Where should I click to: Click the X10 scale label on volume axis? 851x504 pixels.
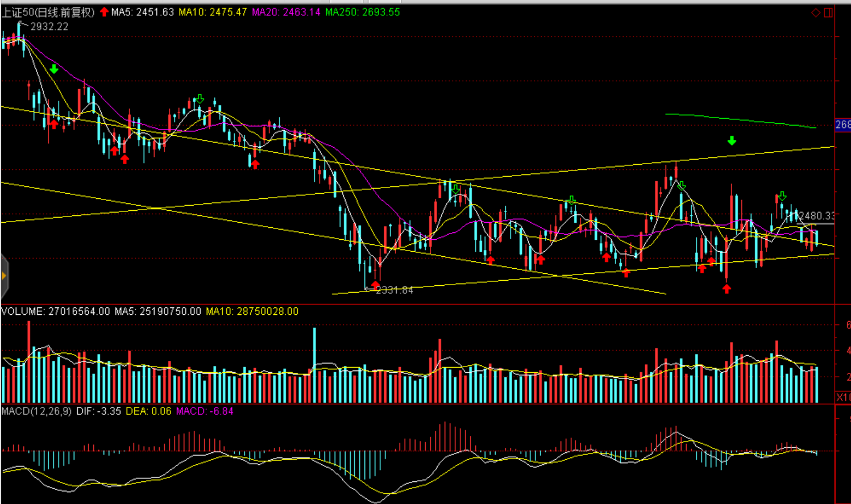coord(843,397)
